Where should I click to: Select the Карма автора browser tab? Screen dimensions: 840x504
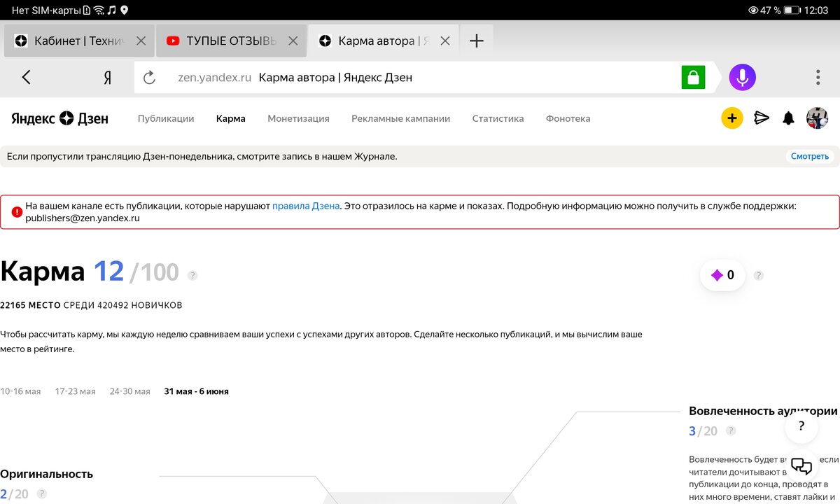pyautogui.click(x=383, y=41)
